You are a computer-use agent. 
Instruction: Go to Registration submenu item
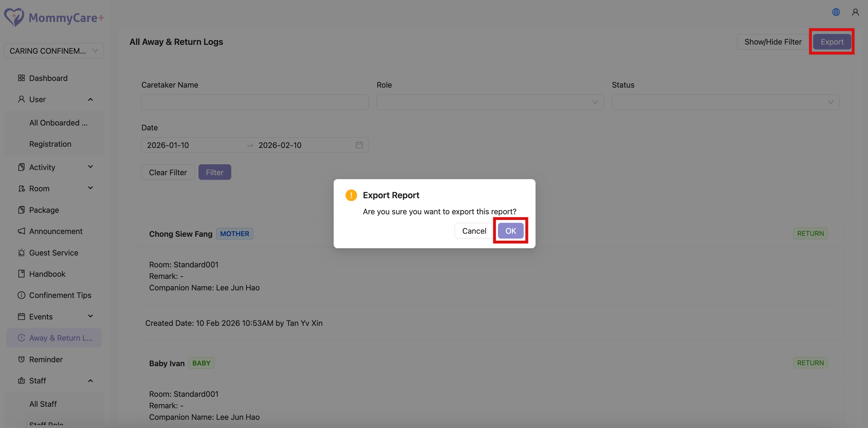(x=50, y=144)
